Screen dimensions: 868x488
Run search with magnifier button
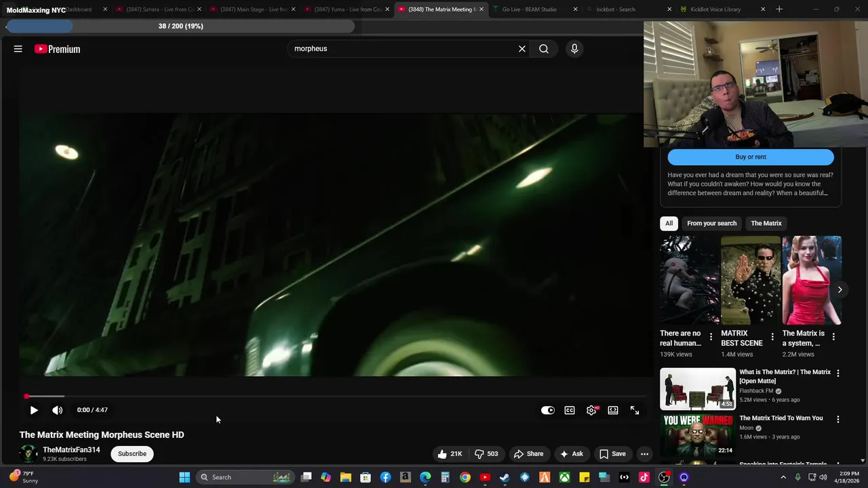(x=544, y=49)
